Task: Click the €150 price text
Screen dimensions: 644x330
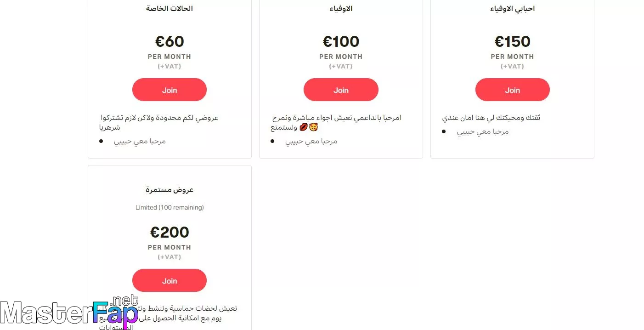Action: coord(513,41)
